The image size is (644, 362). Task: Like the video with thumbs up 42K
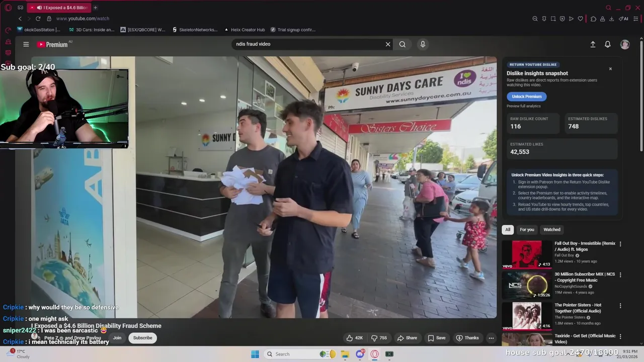point(354,338)
